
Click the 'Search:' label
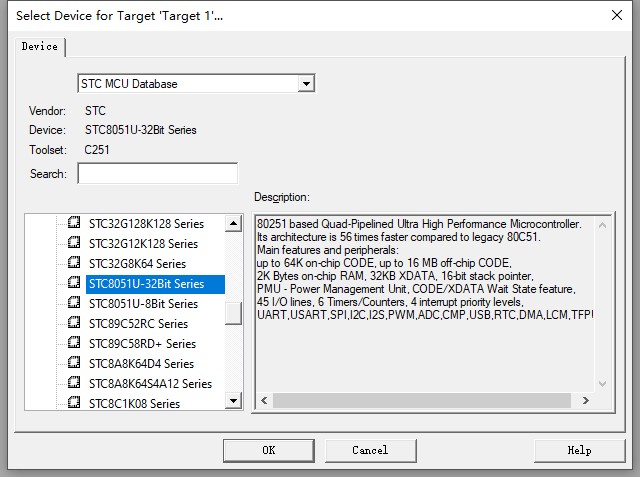click(x=48, y=174)
